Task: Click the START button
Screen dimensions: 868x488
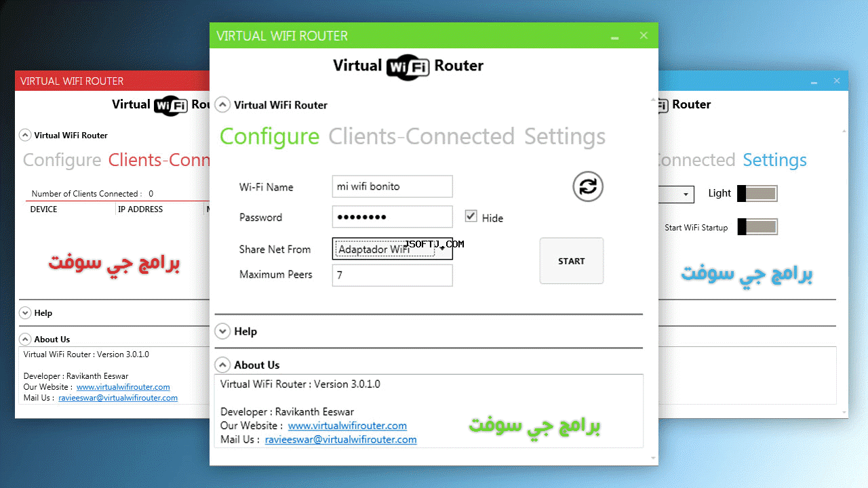Action: tap(572, 261)
